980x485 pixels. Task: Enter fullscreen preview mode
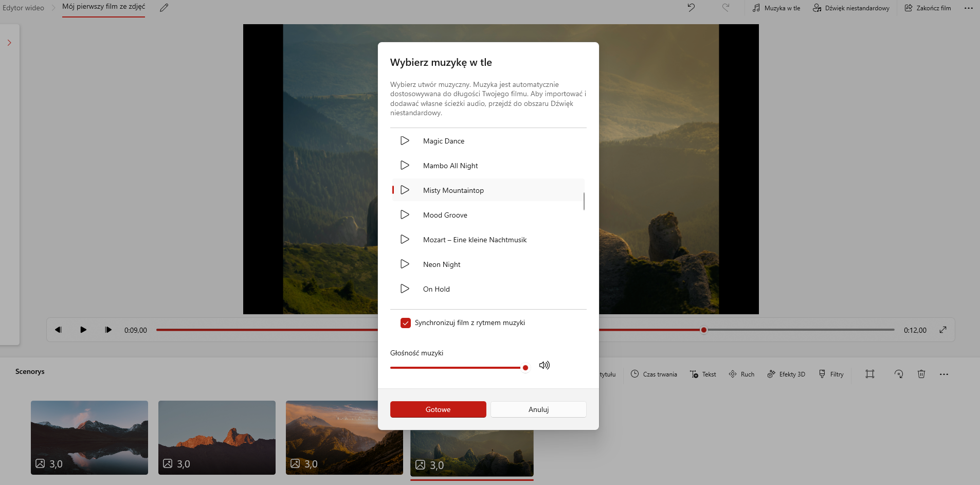pos(942,330)
